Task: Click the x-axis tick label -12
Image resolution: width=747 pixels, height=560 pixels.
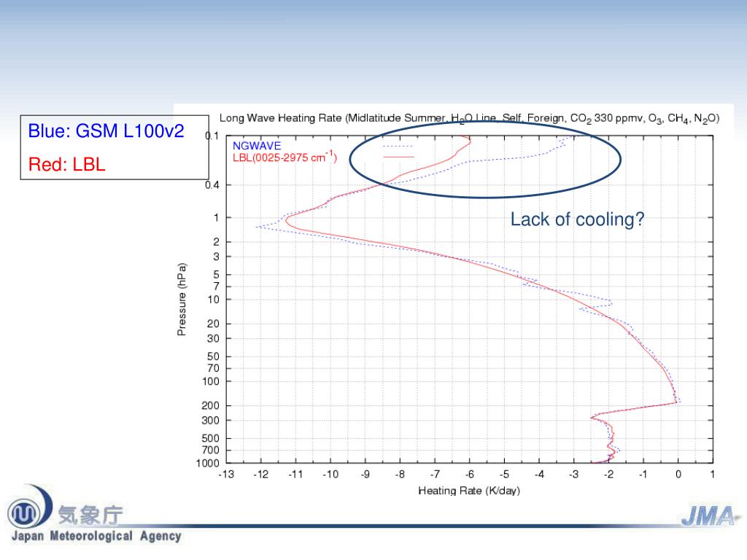Action: pos(260,474)
